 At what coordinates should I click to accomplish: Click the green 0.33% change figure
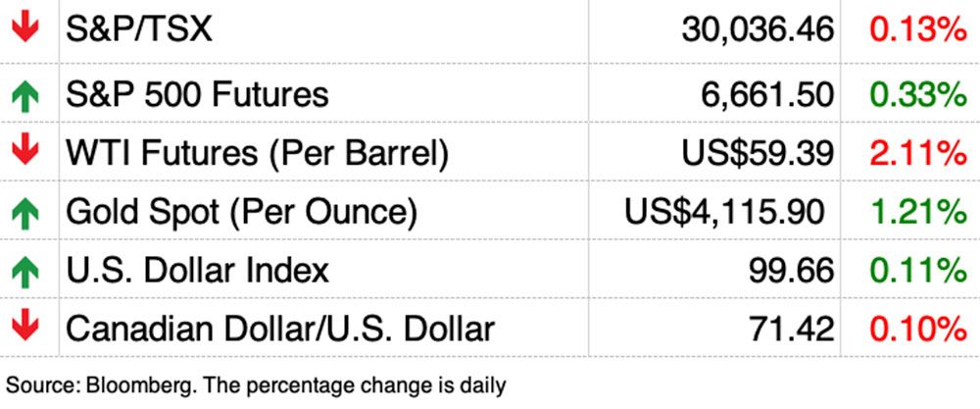click(x=918, y=95)
